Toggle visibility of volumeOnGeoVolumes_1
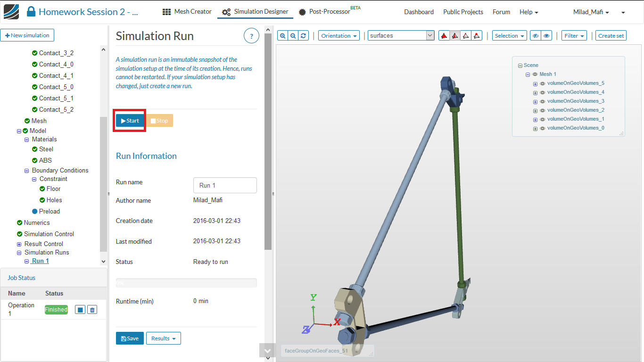The image size is (644, 362). [x=543, y=119]
